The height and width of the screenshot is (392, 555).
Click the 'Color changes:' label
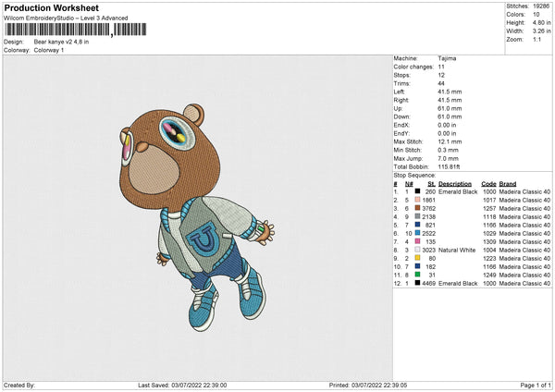pyautogui.click(x=413, y=67)
